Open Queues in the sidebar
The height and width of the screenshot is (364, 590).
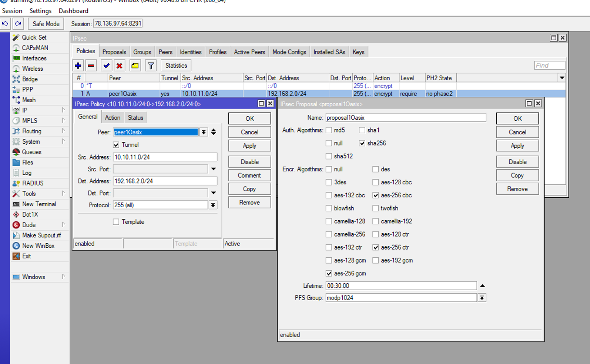point(32,152)
